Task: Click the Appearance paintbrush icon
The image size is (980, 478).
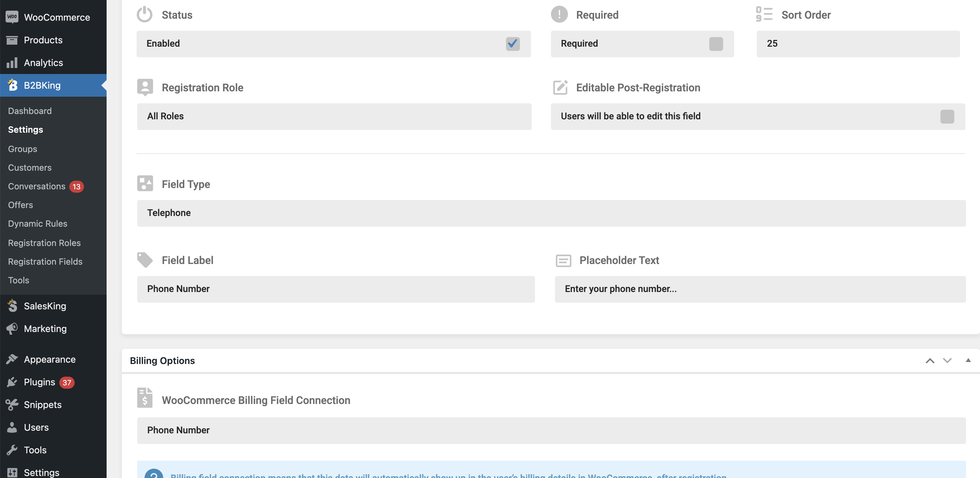Action: pos(12,359)
